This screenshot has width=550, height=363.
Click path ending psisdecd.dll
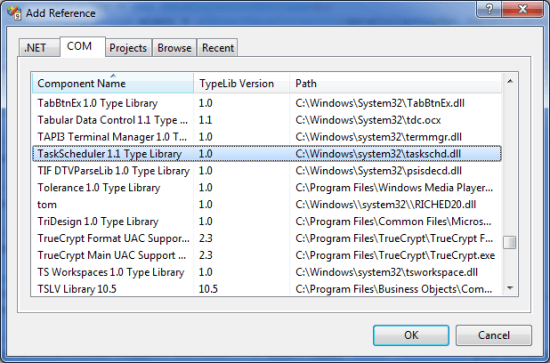pyautogui.click(x=378, y=170)
